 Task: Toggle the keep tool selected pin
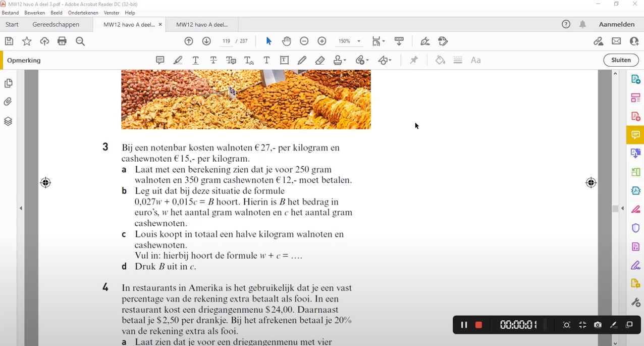click(x=414, y=61)
